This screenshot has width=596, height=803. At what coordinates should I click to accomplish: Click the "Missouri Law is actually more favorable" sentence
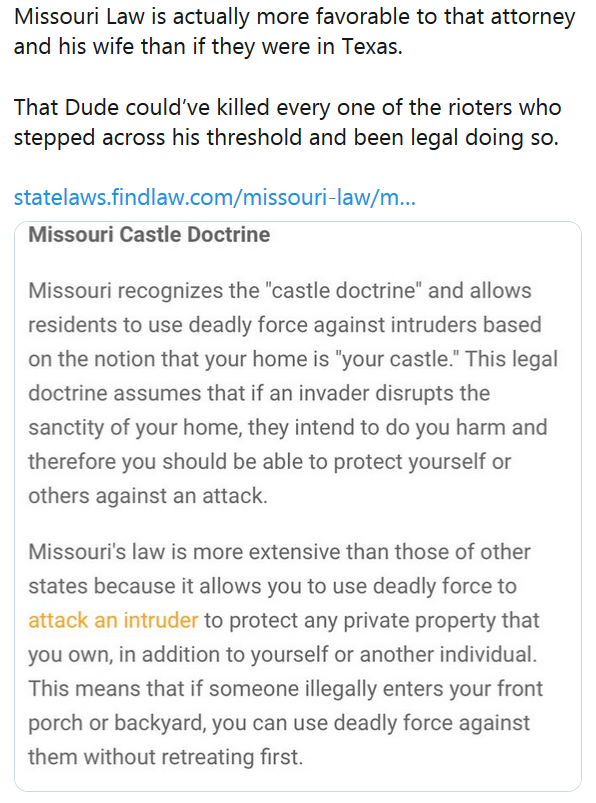pyautogui.click(x=294, y=32)
